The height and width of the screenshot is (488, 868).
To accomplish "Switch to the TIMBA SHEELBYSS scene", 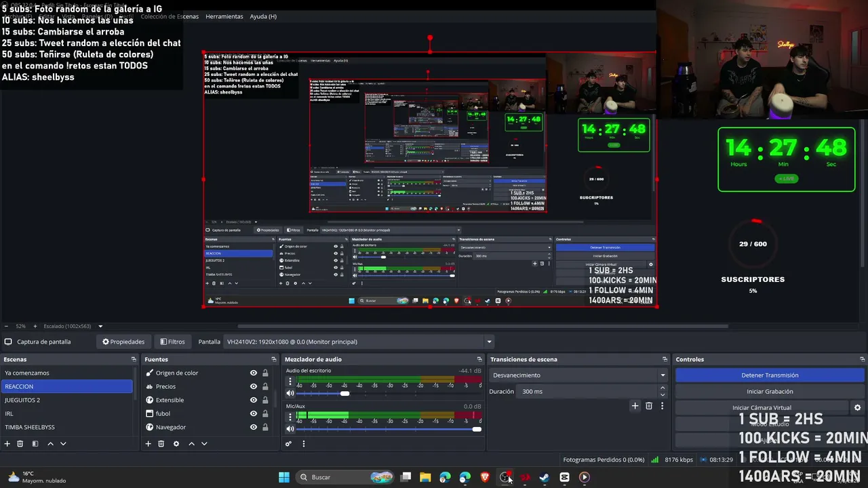I will coord(66,427).
